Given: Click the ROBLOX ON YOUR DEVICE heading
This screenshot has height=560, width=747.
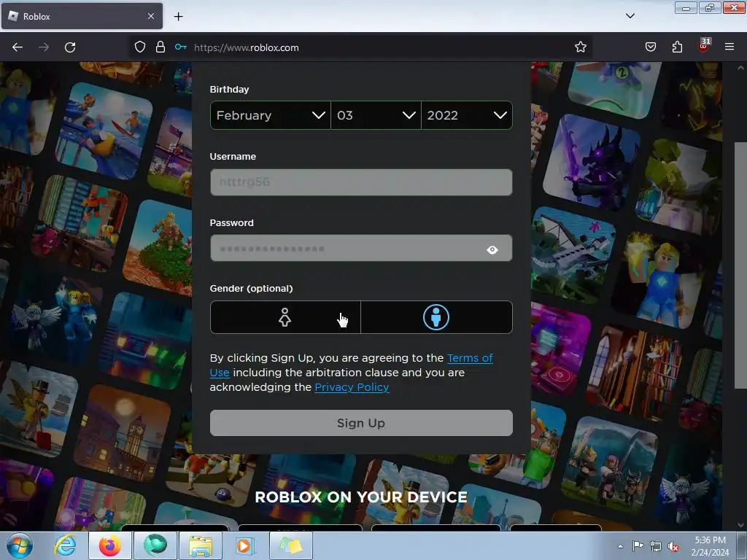Looking at the screenshot, I should (361, 497).
